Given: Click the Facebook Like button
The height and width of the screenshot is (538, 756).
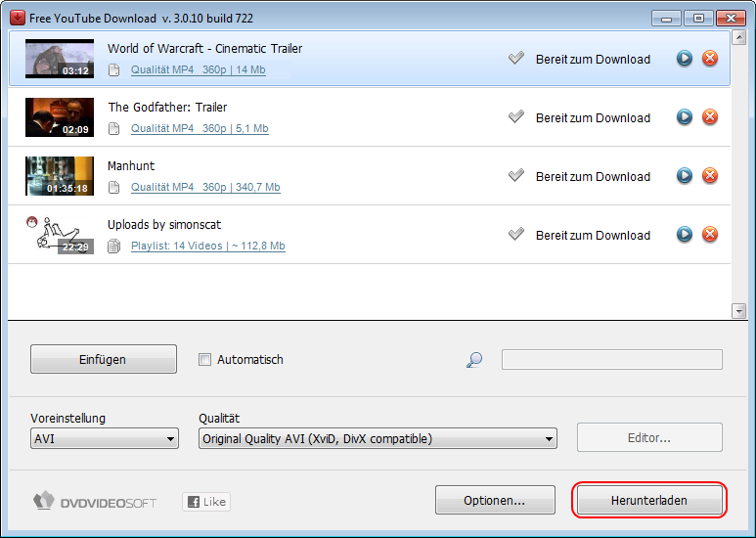Looking at the screenshot, I should point(206,502).
